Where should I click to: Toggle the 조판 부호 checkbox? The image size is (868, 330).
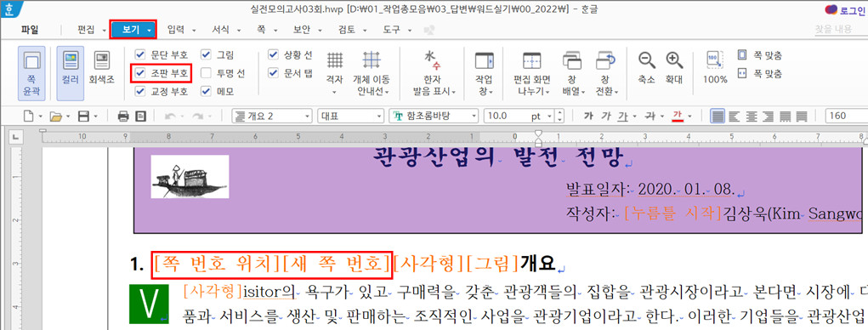[139, 73]
